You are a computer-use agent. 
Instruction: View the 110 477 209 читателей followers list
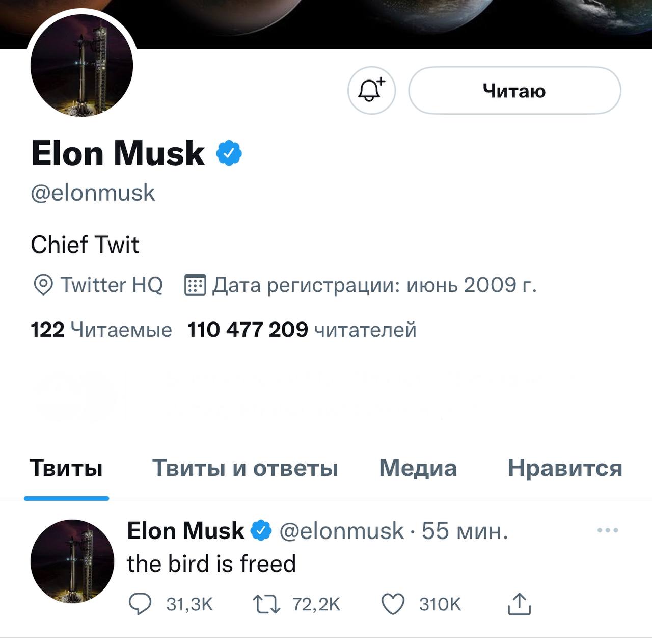302,330
